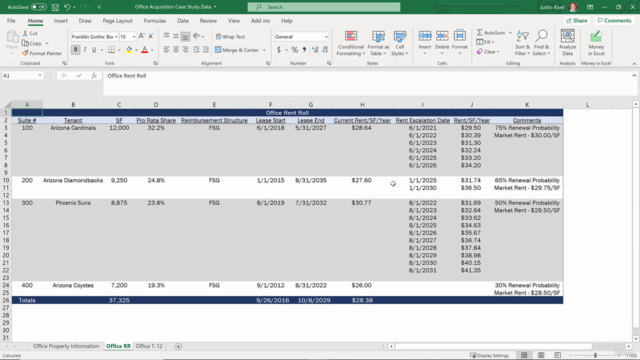
Task: Click the Save icon in title bar
Action: coord(56,7)
